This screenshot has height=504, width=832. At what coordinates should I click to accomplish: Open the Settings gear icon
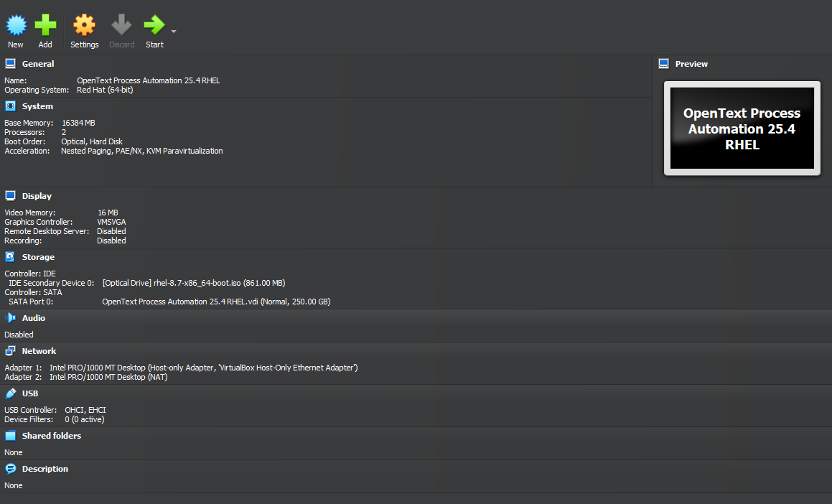click(x=84, y=26)
